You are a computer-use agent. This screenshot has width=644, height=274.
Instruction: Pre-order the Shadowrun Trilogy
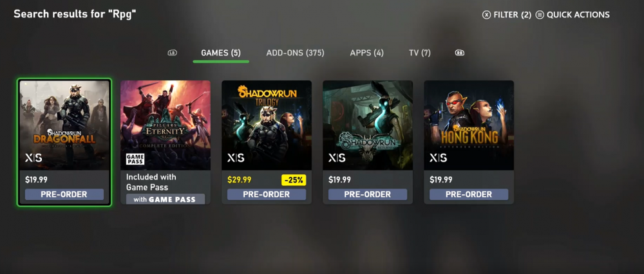pos(267,194)
